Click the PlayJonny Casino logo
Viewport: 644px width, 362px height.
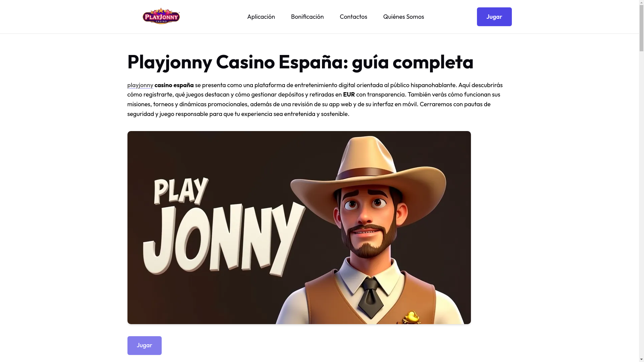pyautogui.click(x=161, y=16)
